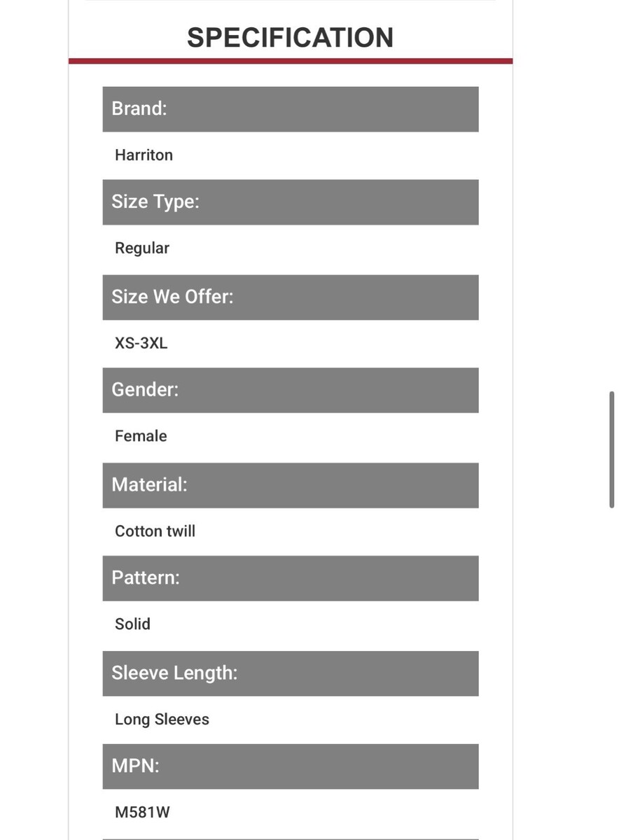Click the Regular size type value
Image resolution: width=619 pixels, height=840 pixels.
click(142, 248)
